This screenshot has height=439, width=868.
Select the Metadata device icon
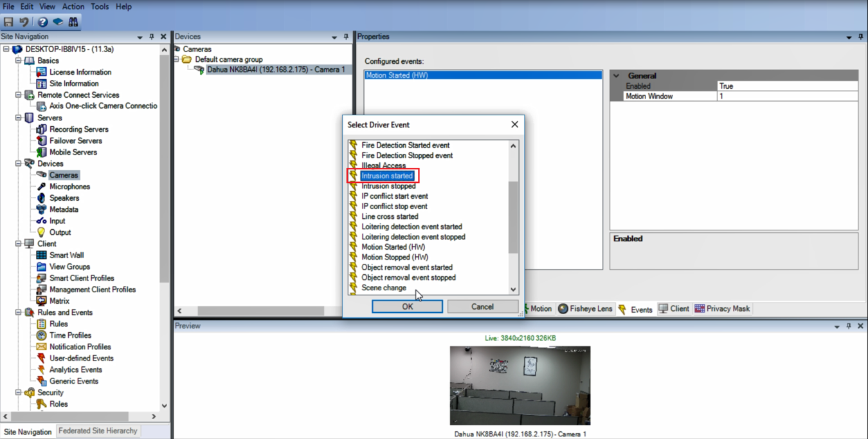tap(41, 210)
